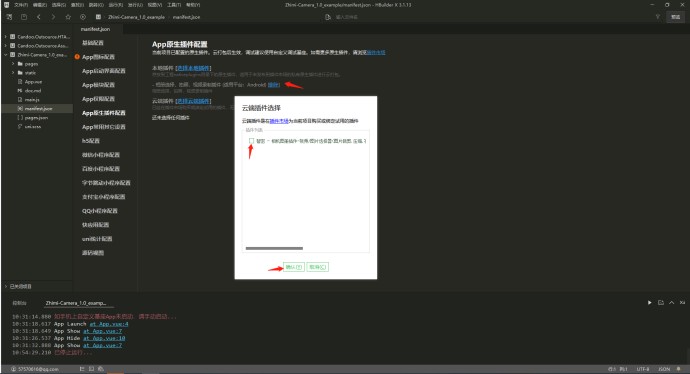Go back with the left arrow toolbar icon

pyautogui.click(x=39, y=17)
